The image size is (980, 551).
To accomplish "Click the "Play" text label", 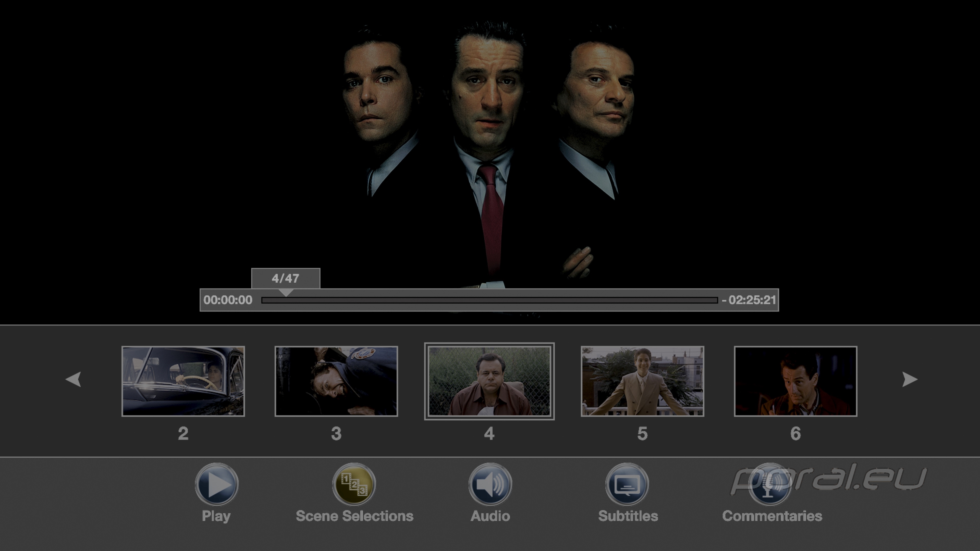I will pos(216,516).
